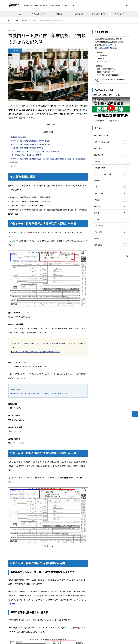Open 年末調整 category in sidebar list

[111, 200]
